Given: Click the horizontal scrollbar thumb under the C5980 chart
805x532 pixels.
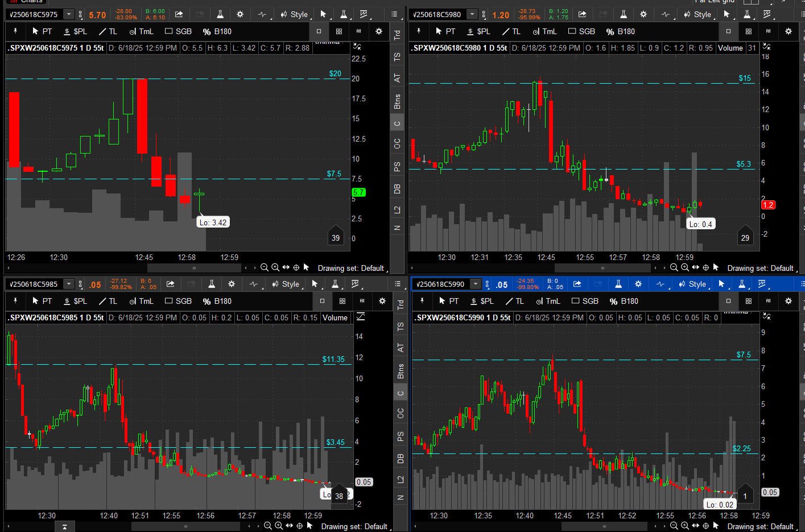Looking at the screenshot, I should [x=602, y=267].
